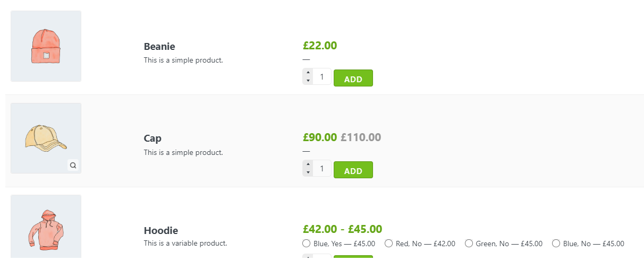Open the Beanie product thumbnail
This screenshot has width=644, height=269.
pyautogui.click(x=46, y=46)
